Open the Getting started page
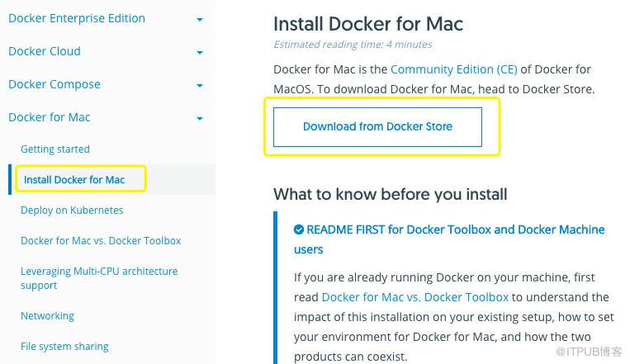Image resolution: width=630 pixels, height=364 pixels. point(55,149)
